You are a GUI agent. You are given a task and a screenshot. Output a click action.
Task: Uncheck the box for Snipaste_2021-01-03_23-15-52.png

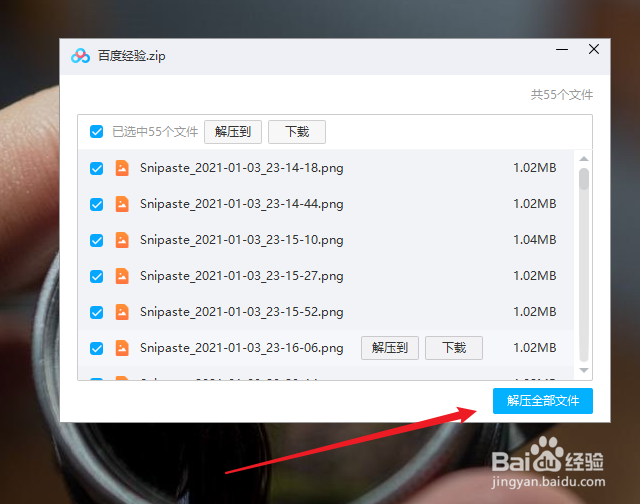pos(96,312)
